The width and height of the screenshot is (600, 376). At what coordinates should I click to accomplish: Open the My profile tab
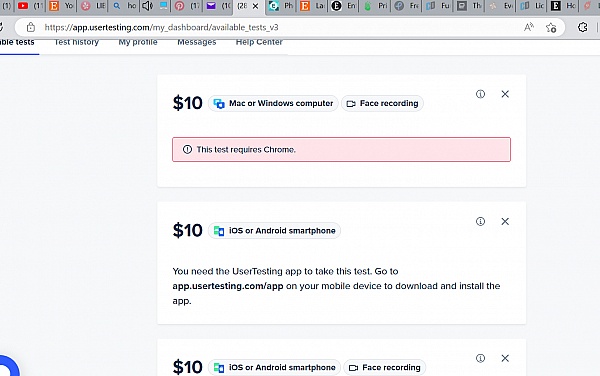pyautogui.click(x=138, y=42)
